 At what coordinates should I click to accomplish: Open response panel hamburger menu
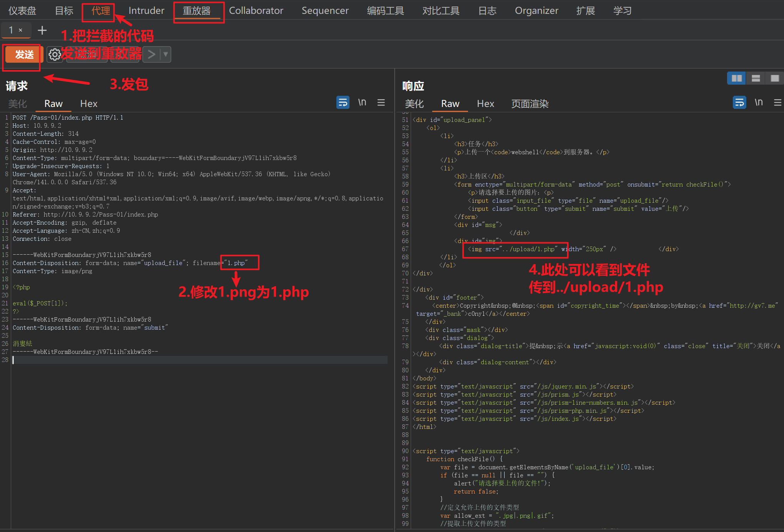point(777,102)
